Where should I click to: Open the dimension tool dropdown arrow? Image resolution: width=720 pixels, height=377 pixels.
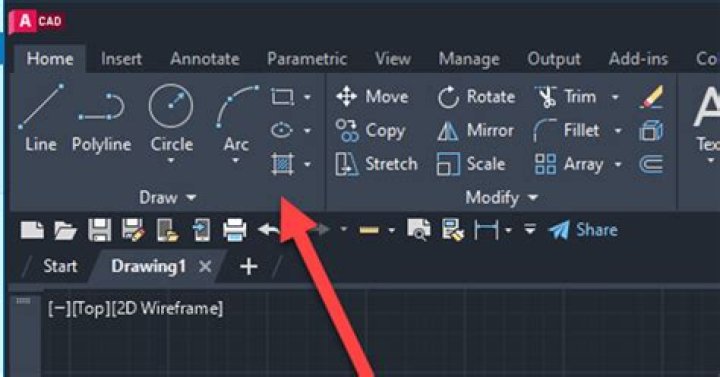coord(508,230)
